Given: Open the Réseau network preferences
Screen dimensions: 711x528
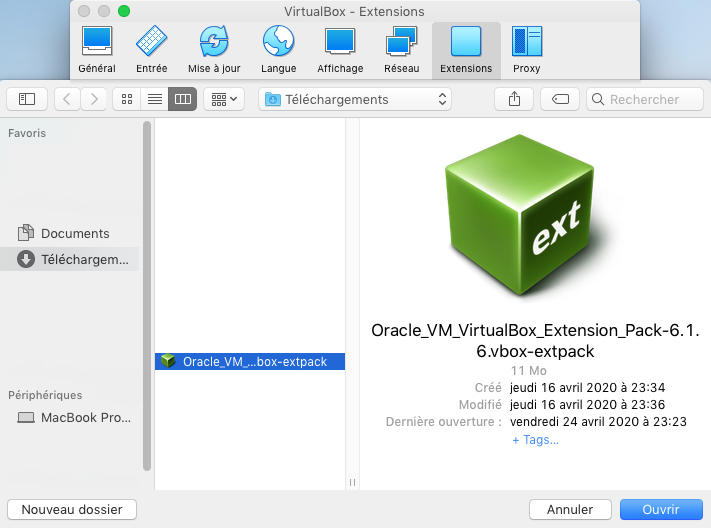Looking at the screenshot, I should tap(401, 50).
